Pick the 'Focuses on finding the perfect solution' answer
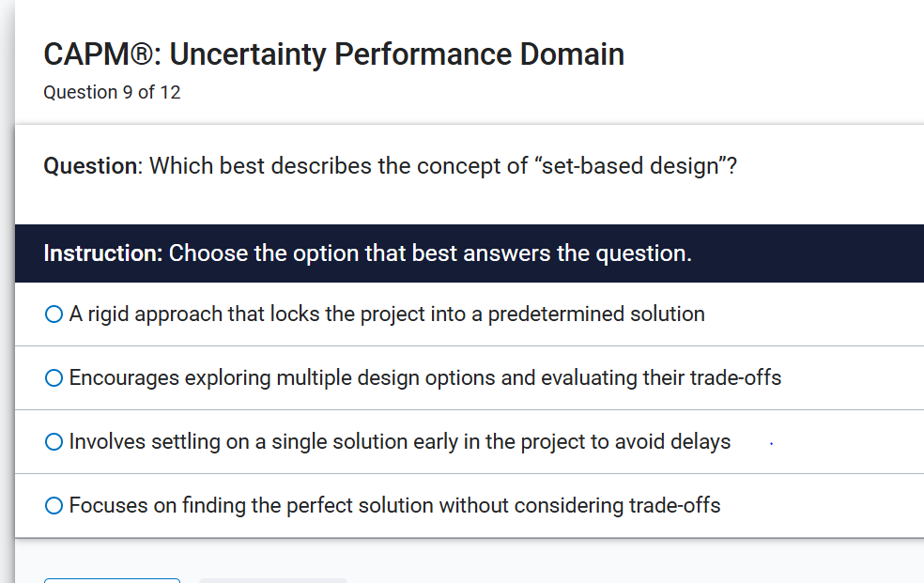The image size is (924, 583). [x=393, y=505]
